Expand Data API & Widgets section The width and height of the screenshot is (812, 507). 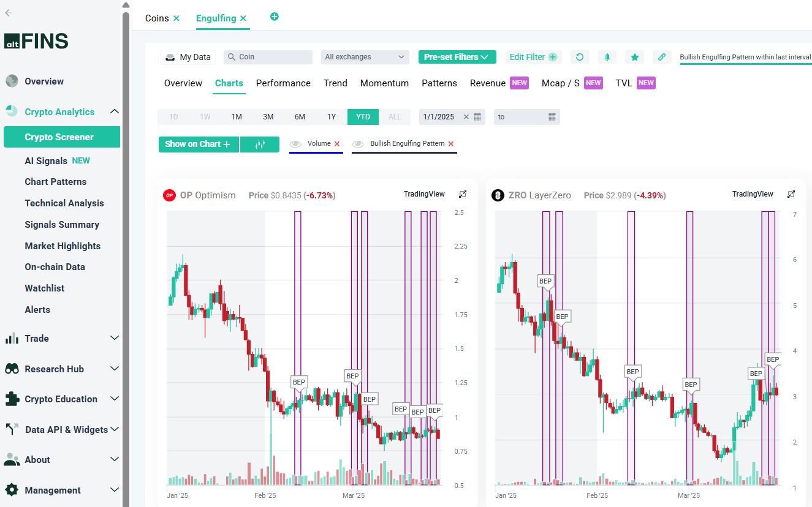(114, 429)
